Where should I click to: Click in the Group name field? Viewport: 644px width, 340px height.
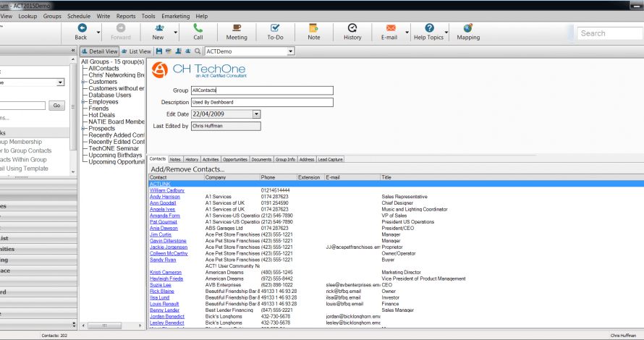point(262,90)
